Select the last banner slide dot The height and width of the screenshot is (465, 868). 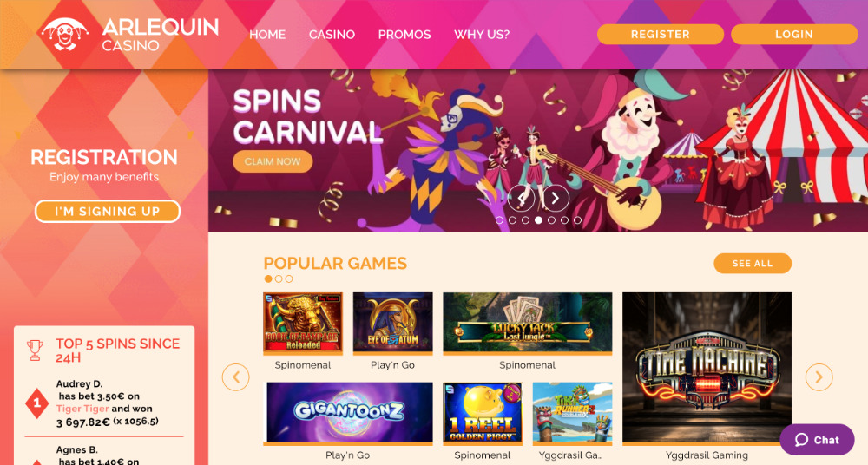tap(577, 220)
